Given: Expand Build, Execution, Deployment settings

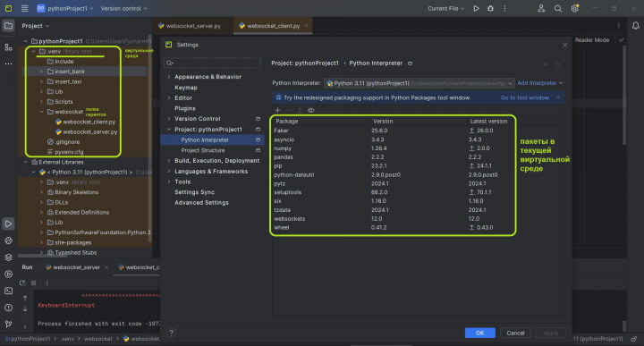Looking at the screenshot, I should point(169,160).
